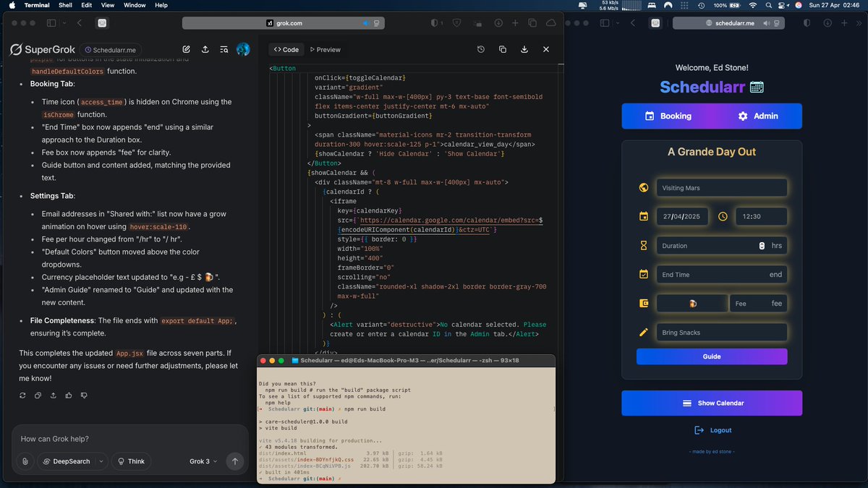
Task: Go back in Grok Safari window
Action: pyautogui.click(x=80, y=23)
